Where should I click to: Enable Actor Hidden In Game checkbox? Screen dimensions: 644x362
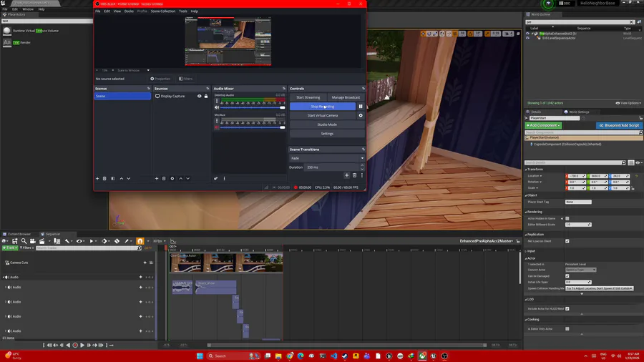coord(567,219)
